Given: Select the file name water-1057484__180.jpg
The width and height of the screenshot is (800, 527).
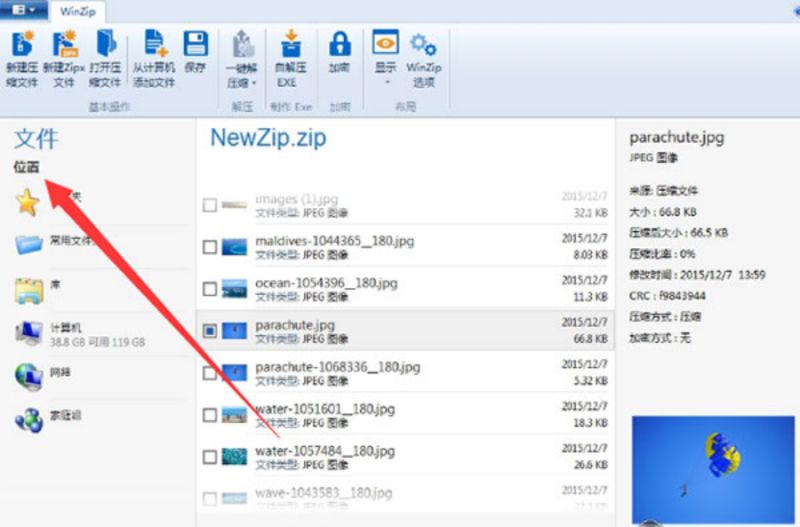Looking at the screenshot, I should [x=325, y=451].
